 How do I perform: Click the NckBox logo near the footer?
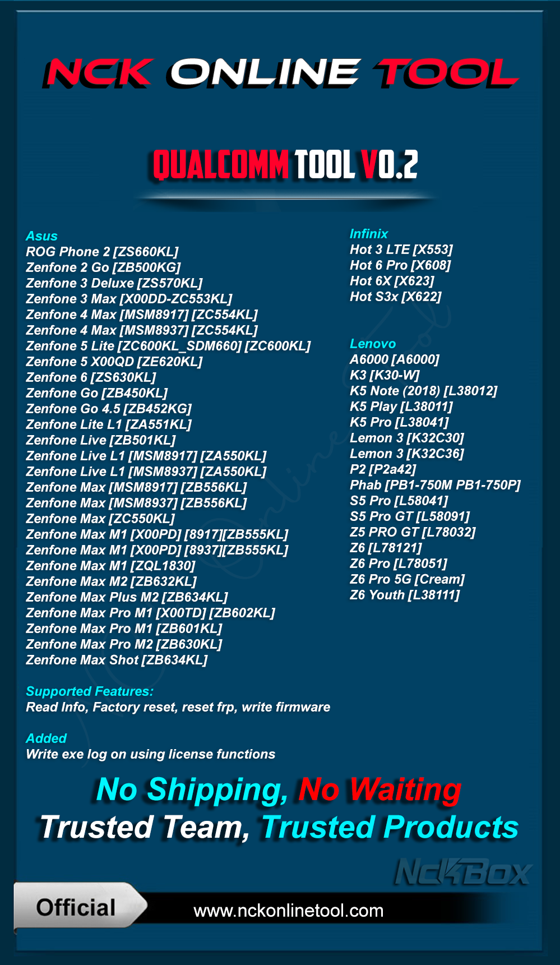click(x=463, y=872)
